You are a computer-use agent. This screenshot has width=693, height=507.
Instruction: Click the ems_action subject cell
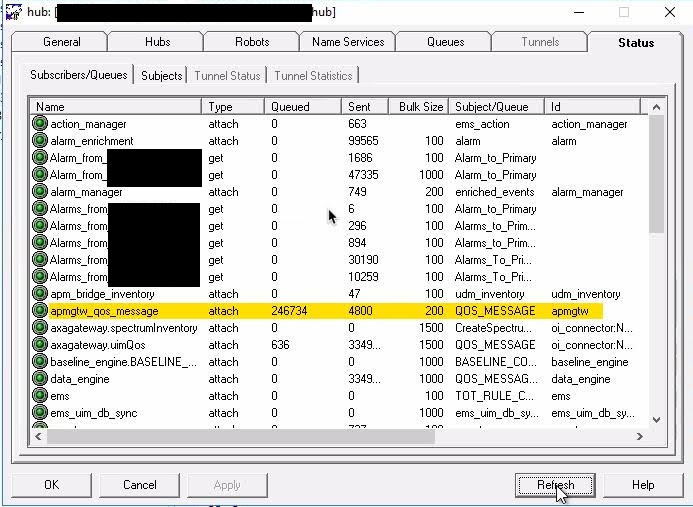coord(482,124)
